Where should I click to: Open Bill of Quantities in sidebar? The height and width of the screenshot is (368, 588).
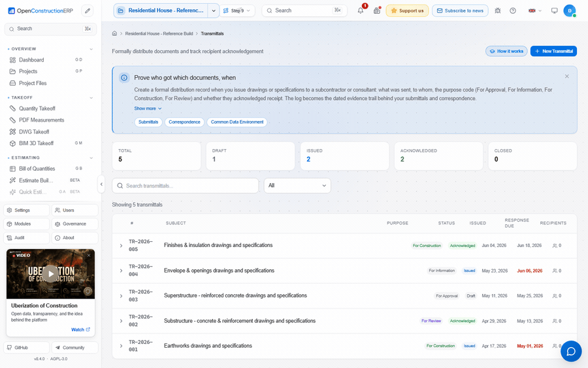(x=37, y=169)
